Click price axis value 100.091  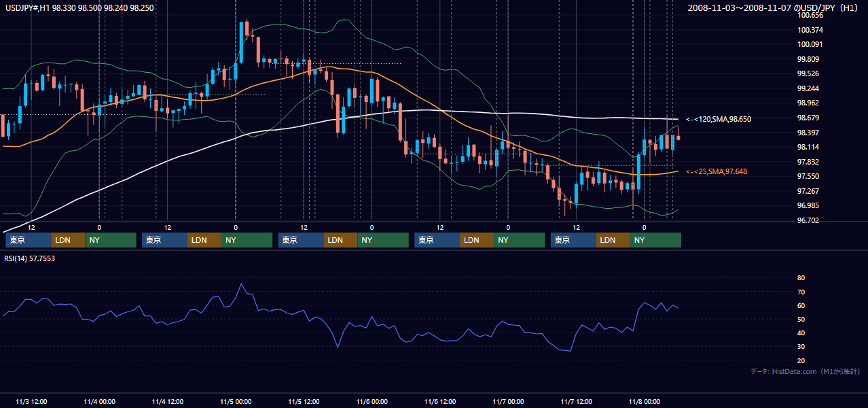click(x=810, y=44)
